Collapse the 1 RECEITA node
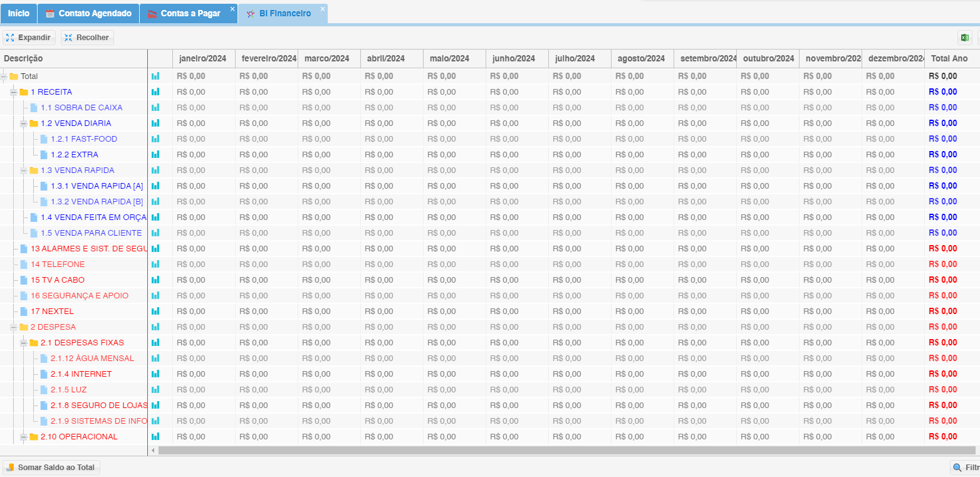The width and height of the screenshot is (980, 477). [14, 92]
